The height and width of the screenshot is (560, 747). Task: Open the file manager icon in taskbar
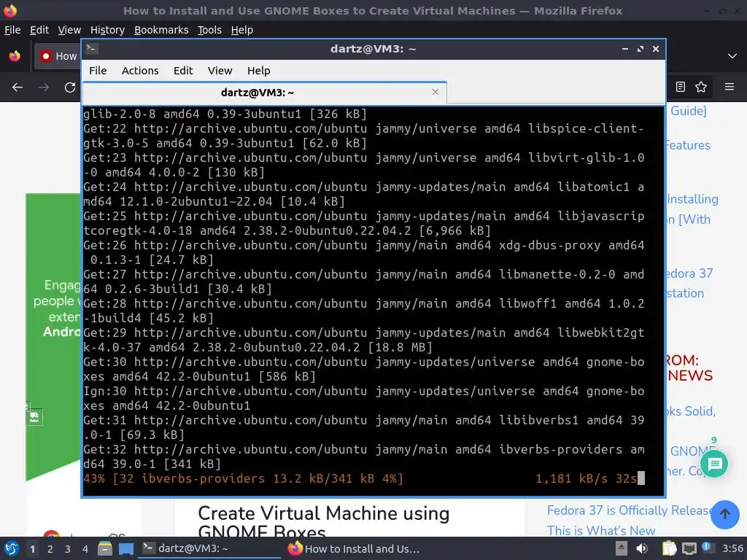(x=105, y=548)
